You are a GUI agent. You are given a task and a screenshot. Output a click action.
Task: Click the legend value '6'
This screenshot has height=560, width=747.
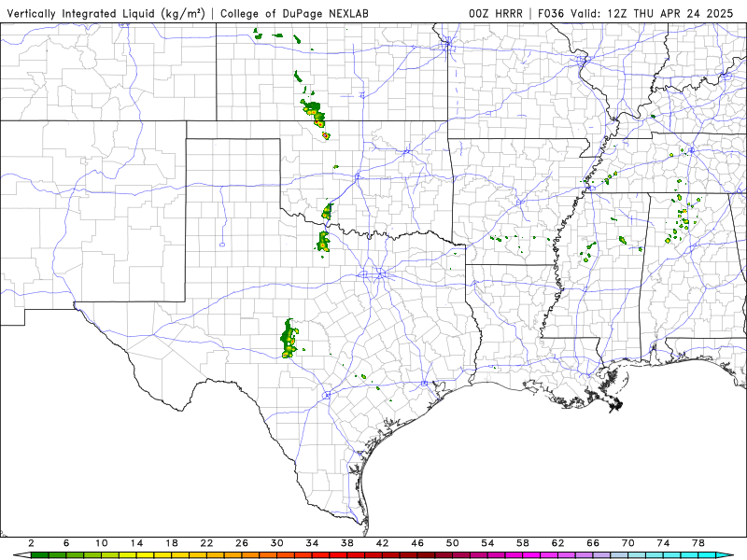pos(66,543)
